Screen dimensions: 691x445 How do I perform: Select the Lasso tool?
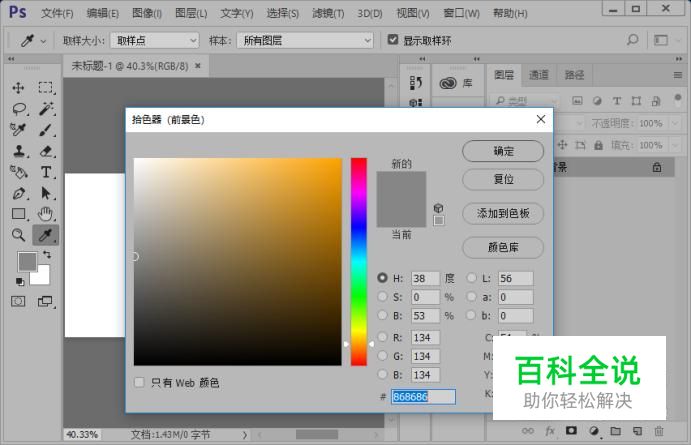point(19,109)
